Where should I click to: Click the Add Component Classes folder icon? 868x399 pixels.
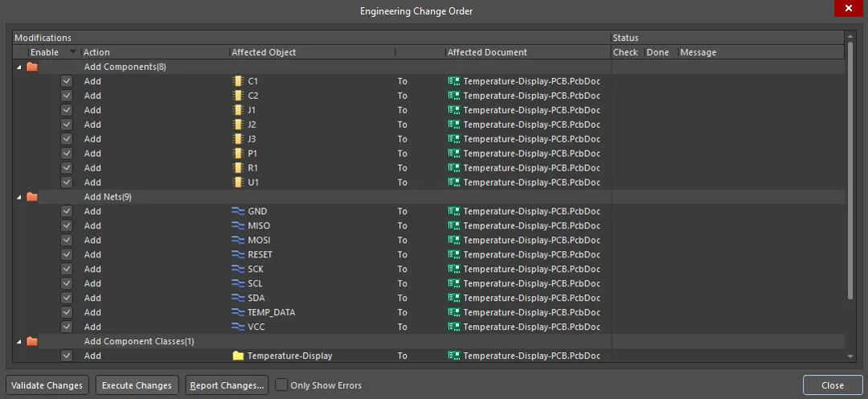pyautogui.click(x=32, y=341)
